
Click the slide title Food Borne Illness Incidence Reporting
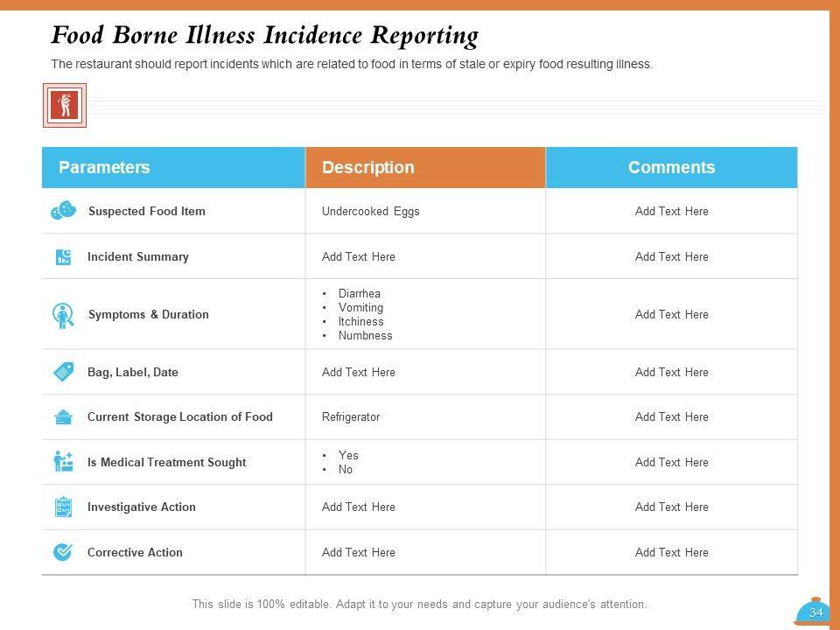click(264, 35)
